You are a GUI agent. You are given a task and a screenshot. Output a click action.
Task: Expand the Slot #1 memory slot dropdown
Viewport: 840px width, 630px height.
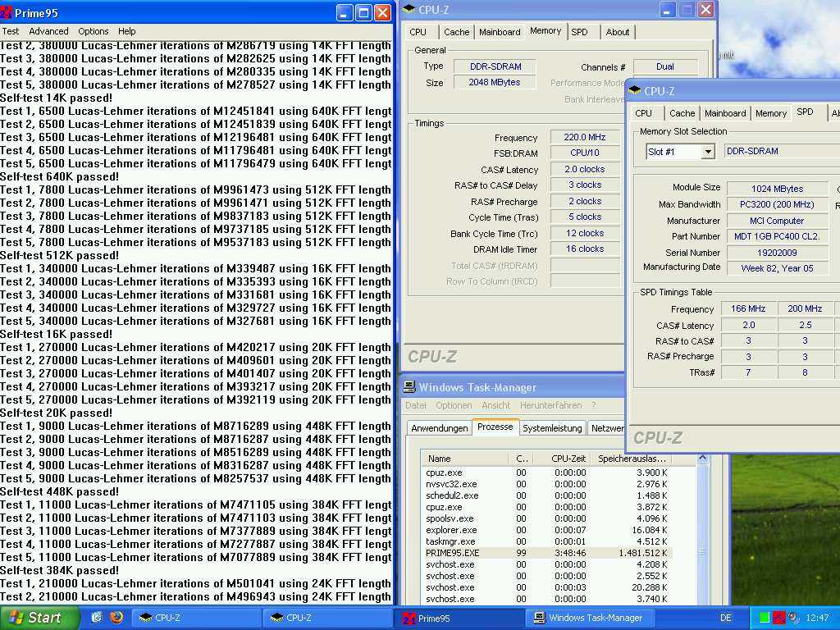coord(708,152)
